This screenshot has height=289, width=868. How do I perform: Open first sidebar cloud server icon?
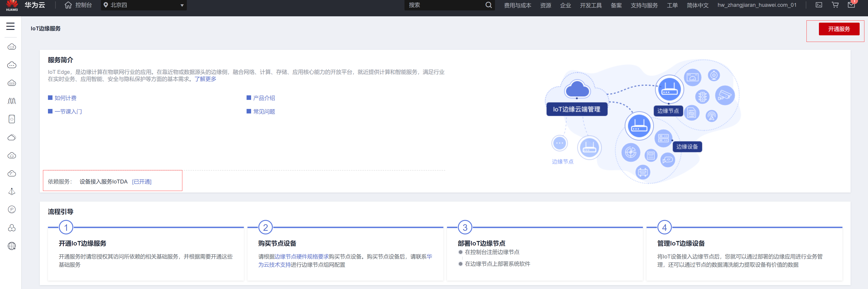(12, 46)
